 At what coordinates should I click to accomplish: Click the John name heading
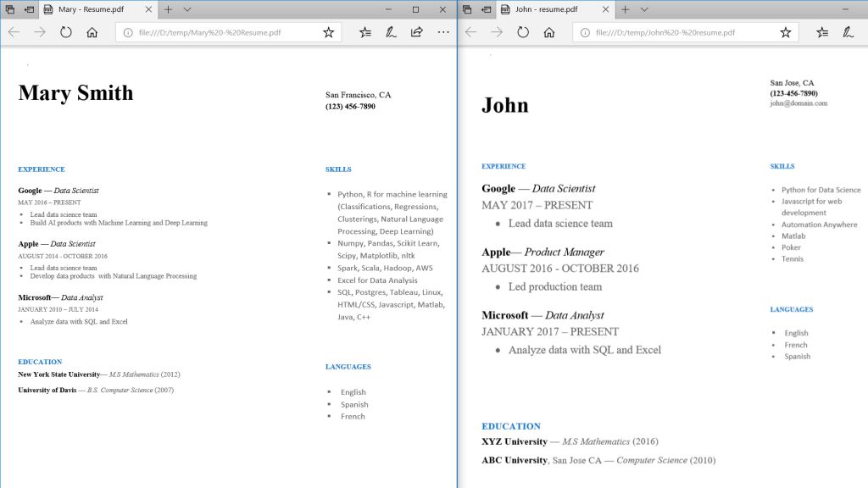pyautogui.click(x=505, y=105)
